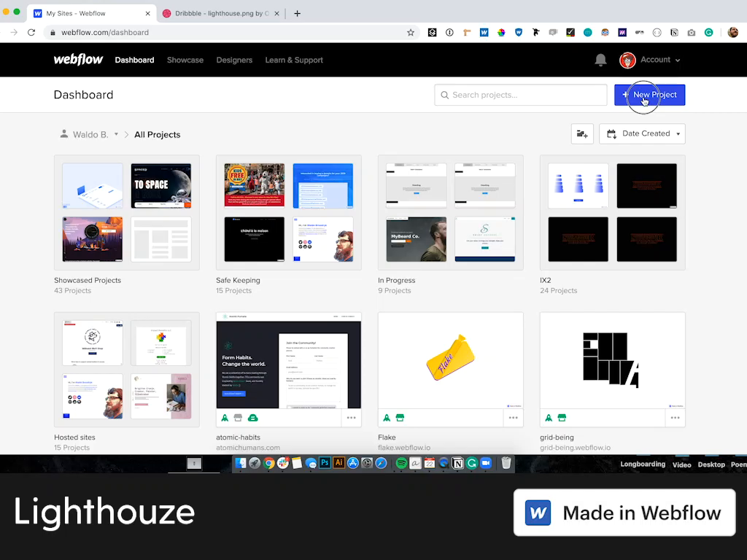Open Learn & Support nav item

294,60
